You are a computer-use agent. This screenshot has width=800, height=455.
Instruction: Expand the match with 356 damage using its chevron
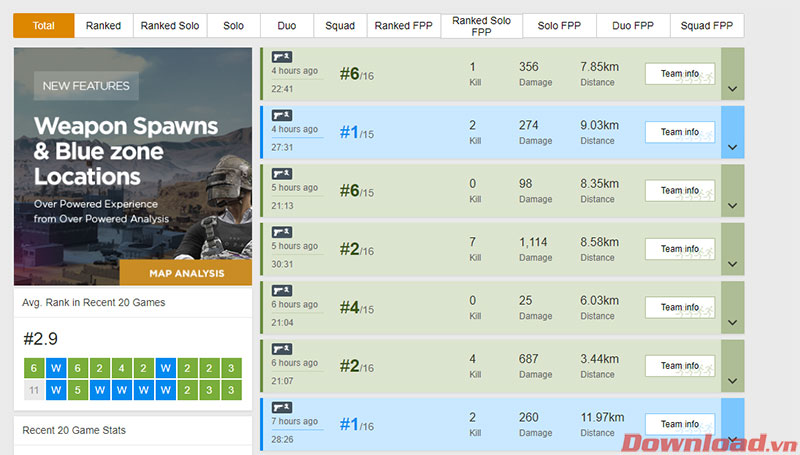click(x=732, y=89)
